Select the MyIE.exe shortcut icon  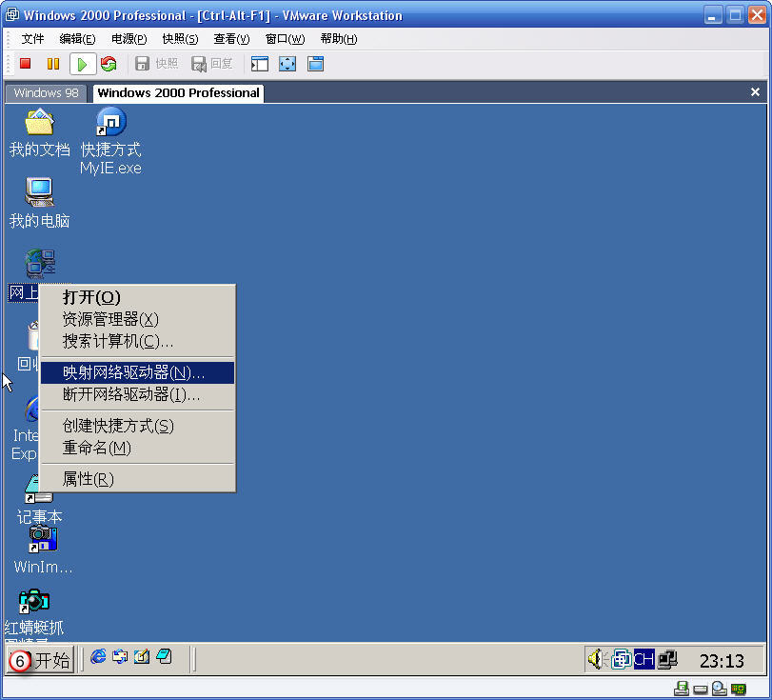[x=110, y=141]
